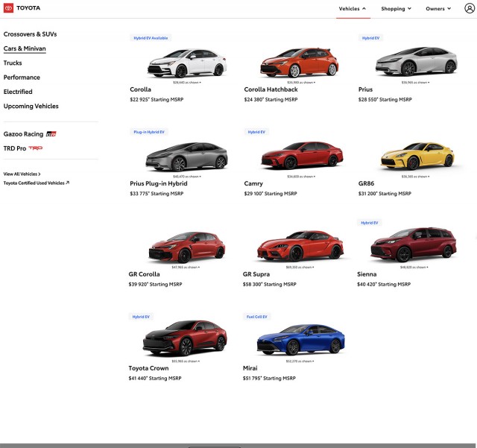The image size is (477, 448).
Task: Open the GR86 model name link
Action: (366, 183)
